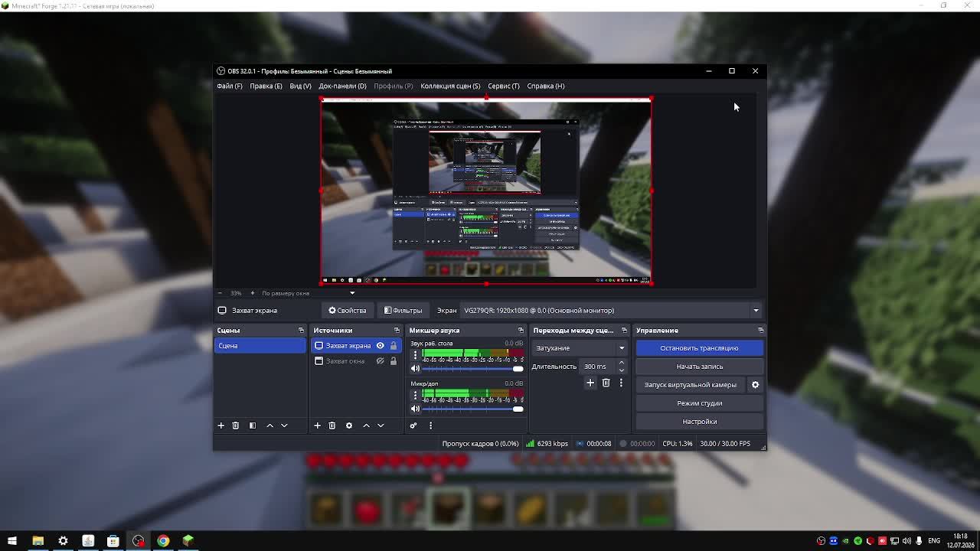Click Начать запись button
The image size is (980, 551).
coord(699,367)
